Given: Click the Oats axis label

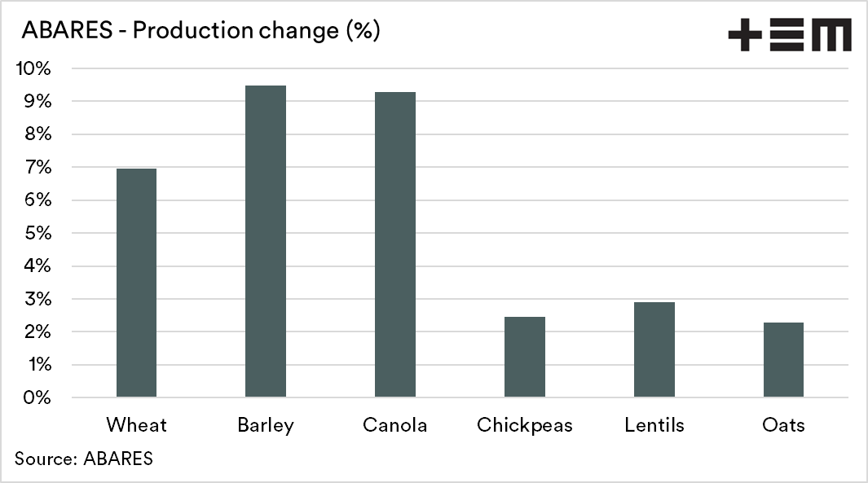Looking at the screenshot, I should [x=783, y=425].
